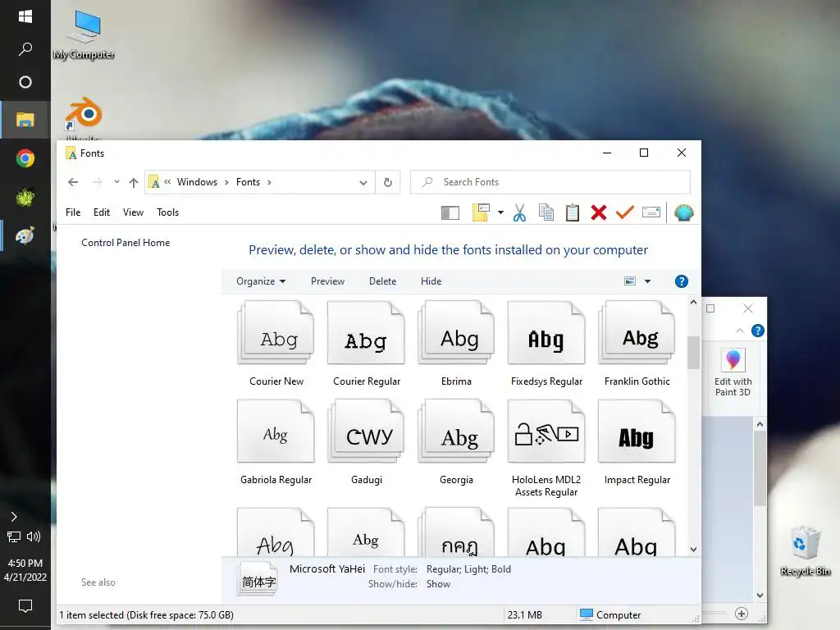Viewport: 840px width, 630px height.
Task: Click the Recycle Bin desktop icon
Action: coord(806,550)
